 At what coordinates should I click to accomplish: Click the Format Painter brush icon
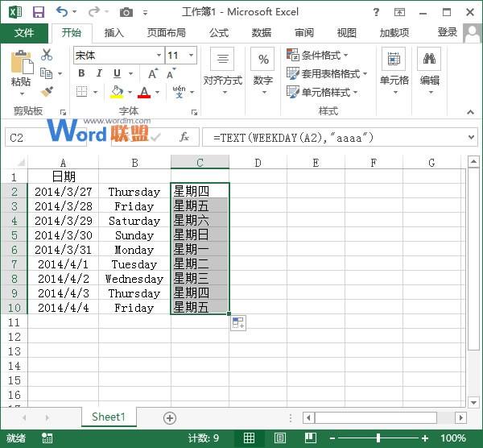coord(47,91)
